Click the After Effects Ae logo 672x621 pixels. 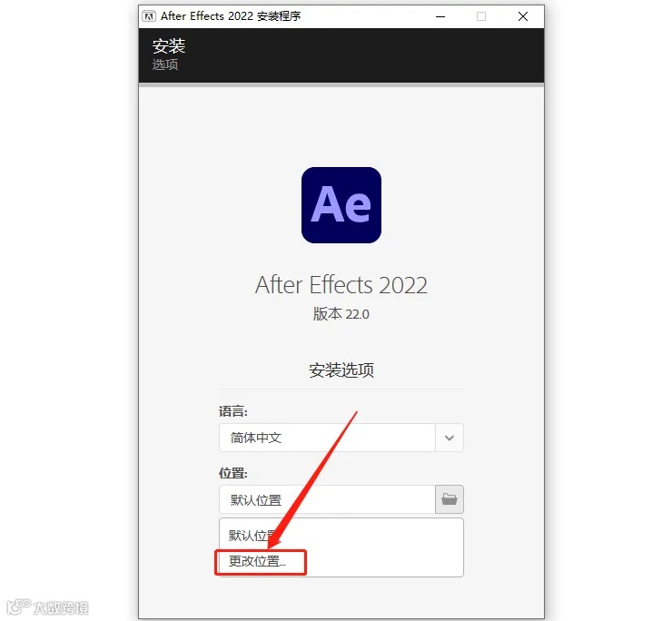(341, 205)
